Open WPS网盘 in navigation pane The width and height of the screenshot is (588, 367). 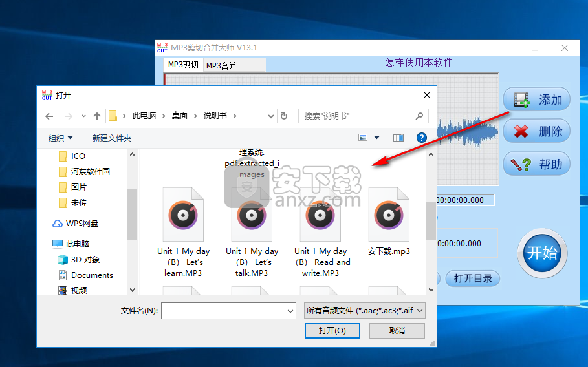[x=76, y=223]
